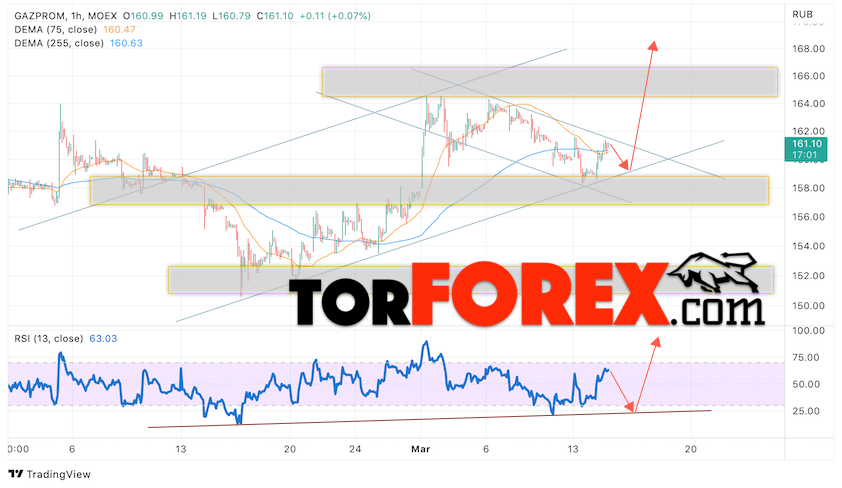Click the RSI 75.00 scale label
The image size is (842, 488).
click(x=806, y=358)
